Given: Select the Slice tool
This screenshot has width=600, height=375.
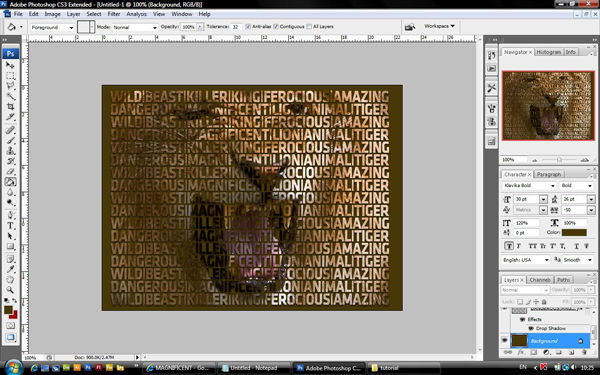Looking at the screenshot, I should [x=10, y=116].
